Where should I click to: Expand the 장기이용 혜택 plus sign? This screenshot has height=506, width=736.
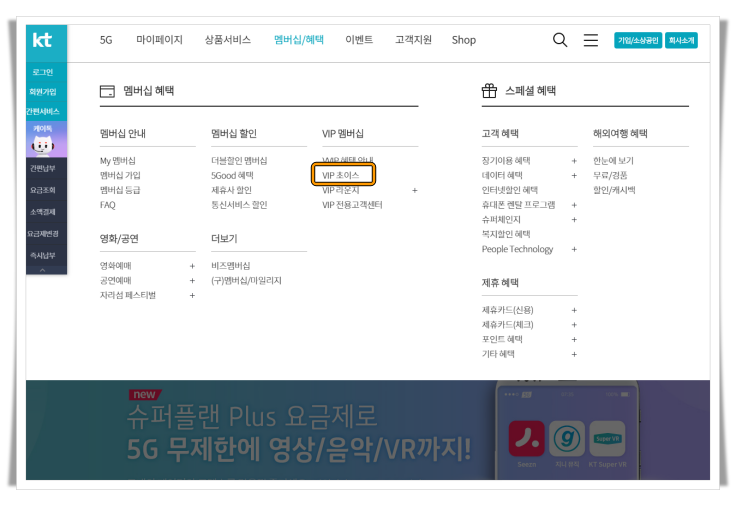click(574, 161)
